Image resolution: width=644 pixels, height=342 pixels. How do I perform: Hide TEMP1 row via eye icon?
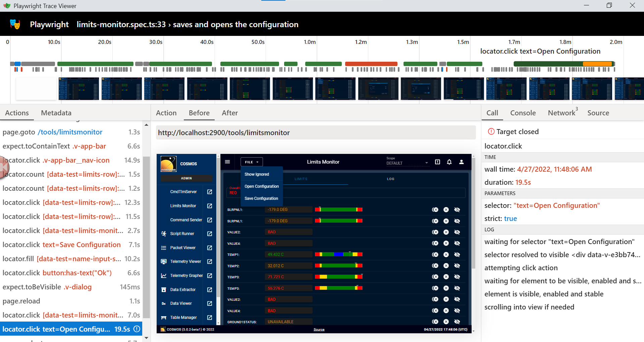point(457,254)
